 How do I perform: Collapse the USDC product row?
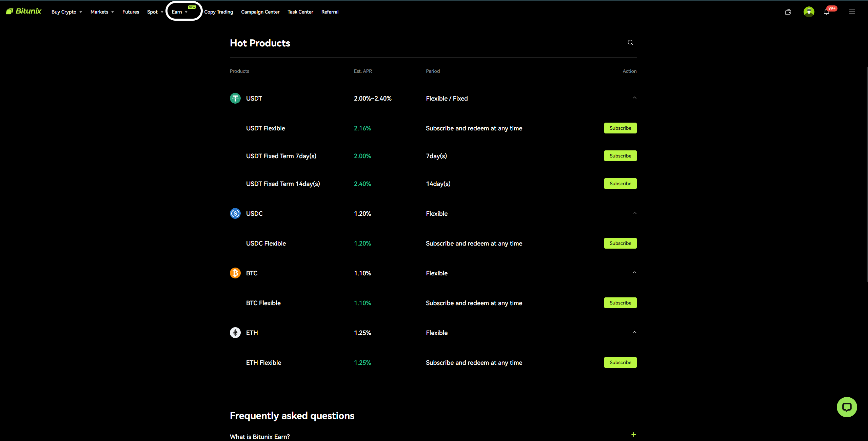634,213
